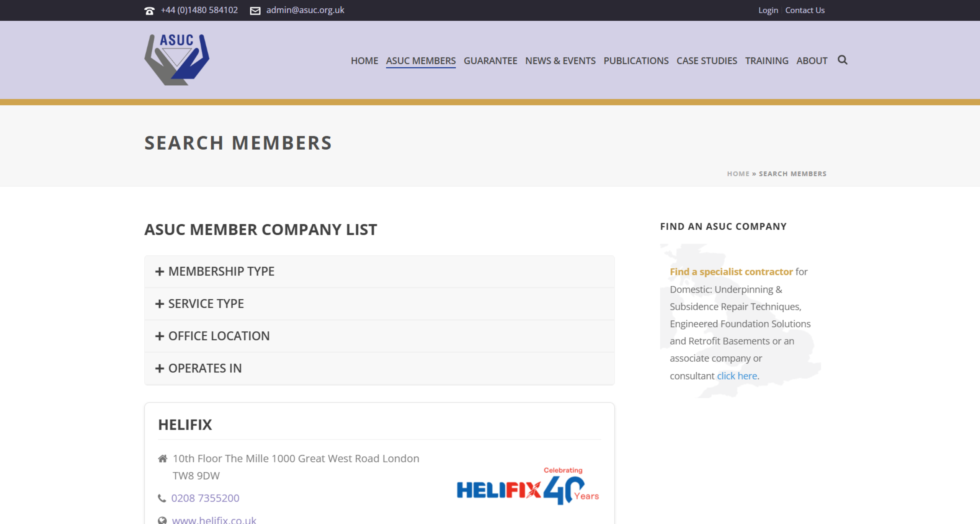Open the search magnifier icon
Screen dimensions: 980x524
pos(842,60)
